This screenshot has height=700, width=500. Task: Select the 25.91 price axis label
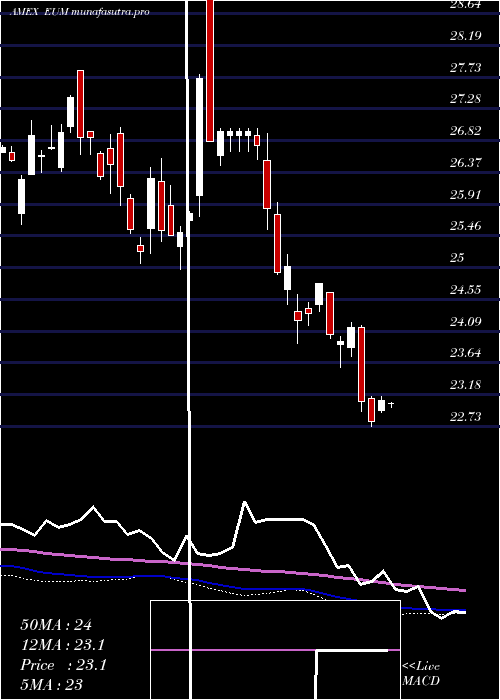point(466,195)
